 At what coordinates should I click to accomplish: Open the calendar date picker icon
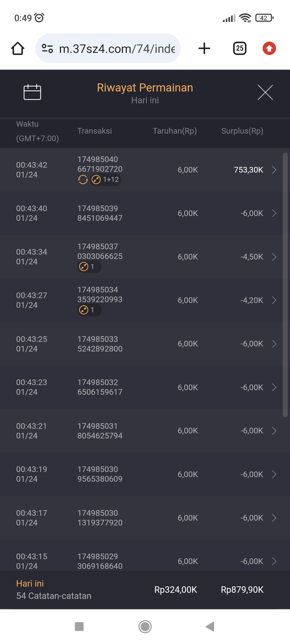(x=32, y=92)
